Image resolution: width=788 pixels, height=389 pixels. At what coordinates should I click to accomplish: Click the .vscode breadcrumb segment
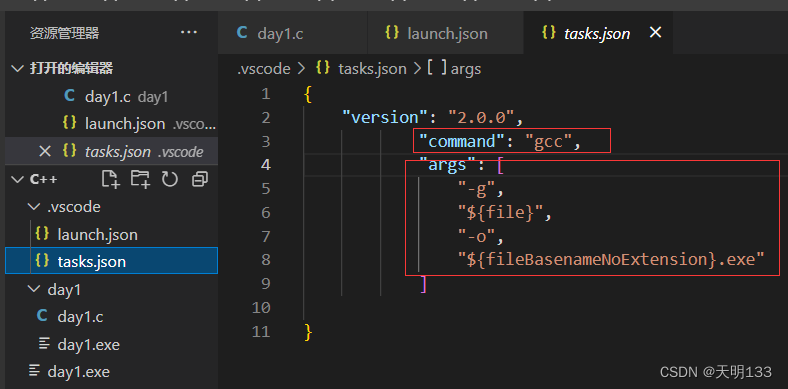point(264,68)
